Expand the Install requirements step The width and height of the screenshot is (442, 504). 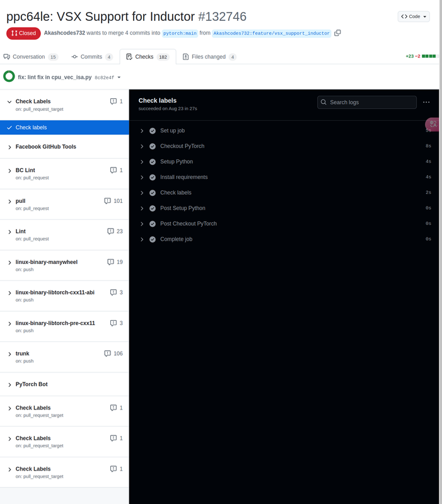click(x=142, y=178)
